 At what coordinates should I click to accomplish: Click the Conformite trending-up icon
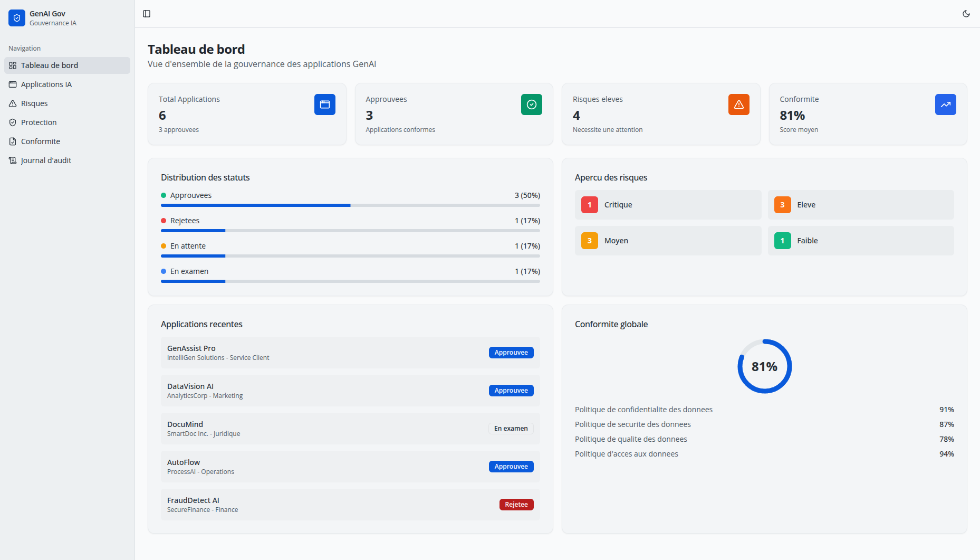(945, 105)
